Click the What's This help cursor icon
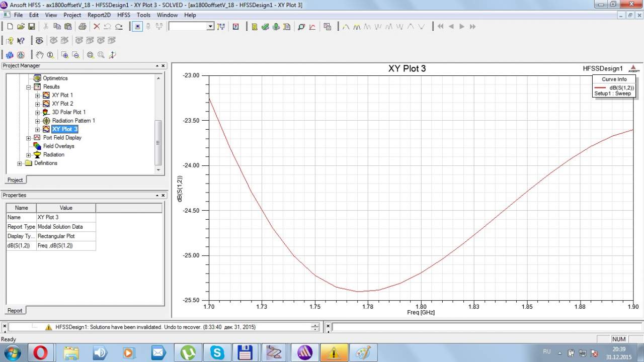The height and width of the screenshot is (362, 644). (x=21, y=41)
